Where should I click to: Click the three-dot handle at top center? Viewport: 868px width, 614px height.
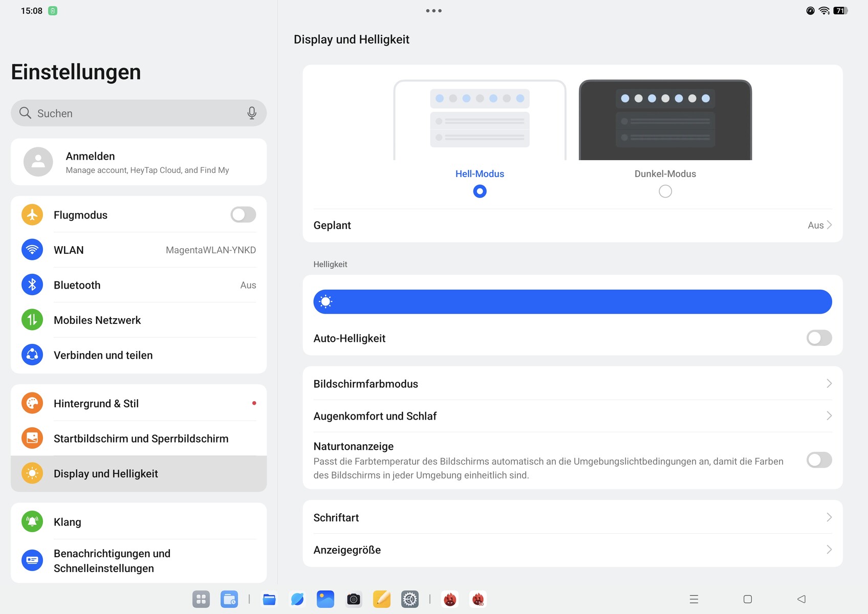pos(434,11)
